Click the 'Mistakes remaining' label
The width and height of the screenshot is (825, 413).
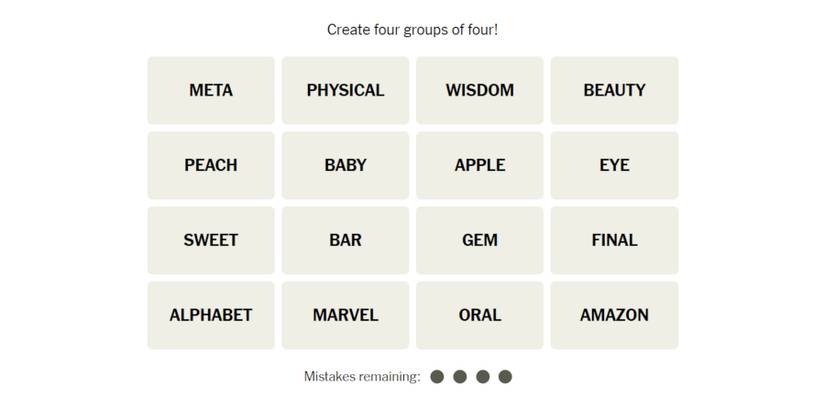pos(362,377)
